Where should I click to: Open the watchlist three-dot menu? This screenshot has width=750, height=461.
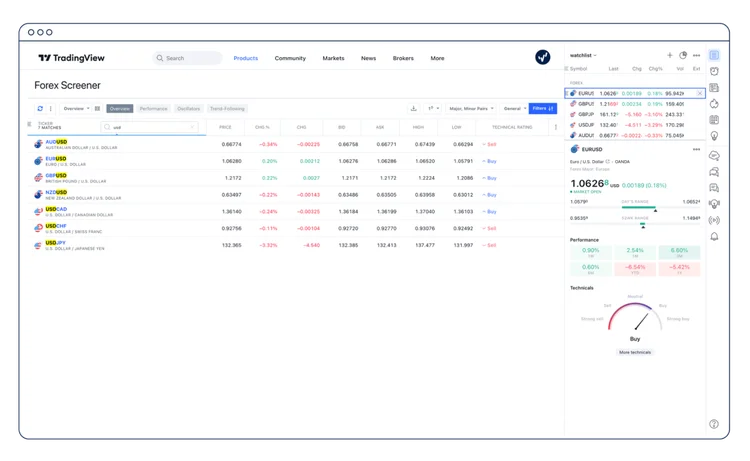697,55
